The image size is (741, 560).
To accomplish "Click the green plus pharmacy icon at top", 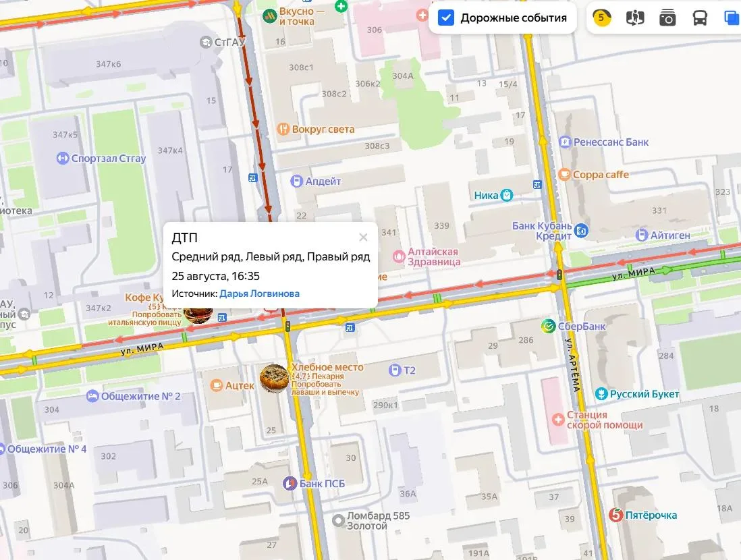I will (341, 5).
